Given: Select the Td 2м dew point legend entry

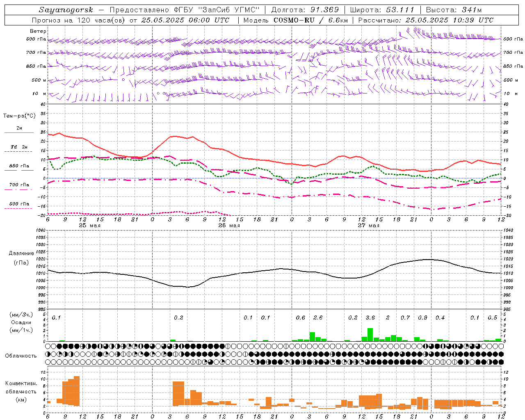Looking at the screenshot, I should tap(19, 147).
